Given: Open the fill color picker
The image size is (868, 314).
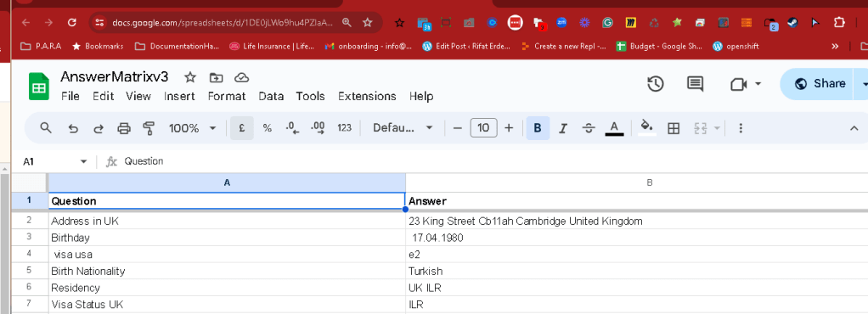Looking at the screenshot, I should 646,127.
